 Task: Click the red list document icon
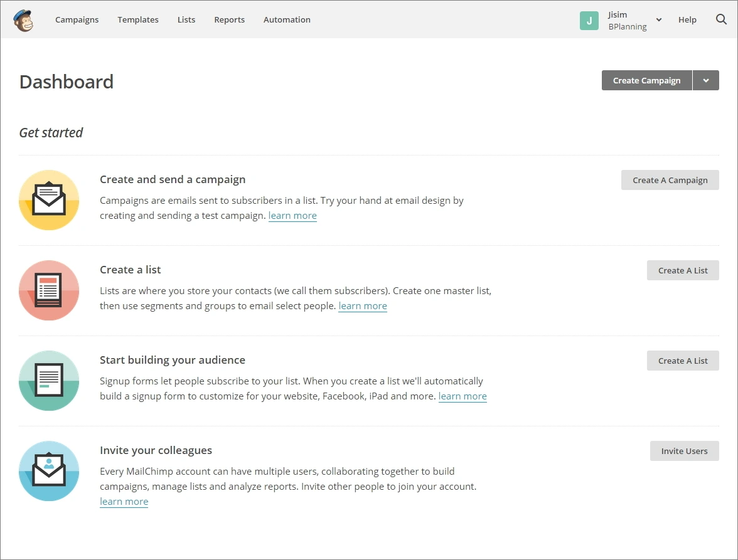click(49, 290)
